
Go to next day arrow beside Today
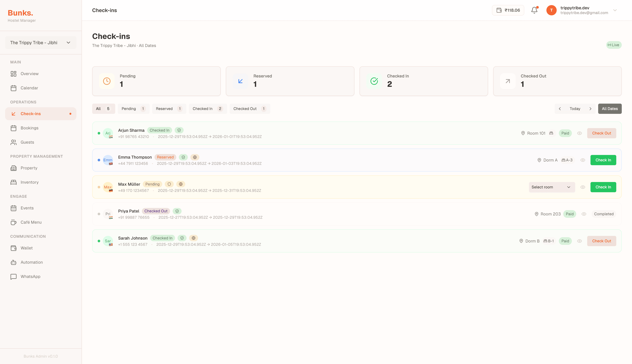point(590,109)
